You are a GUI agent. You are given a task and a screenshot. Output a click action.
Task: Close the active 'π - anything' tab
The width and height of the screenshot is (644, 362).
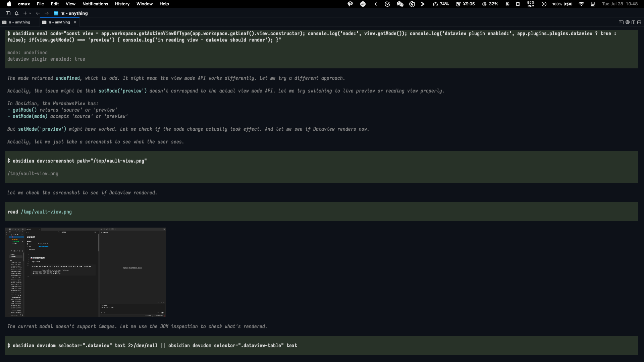75,22
